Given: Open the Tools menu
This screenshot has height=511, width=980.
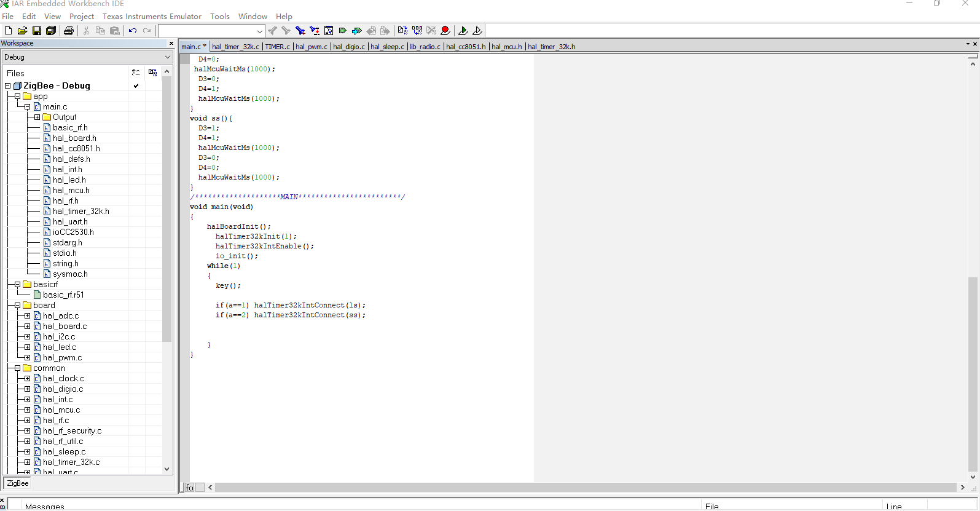Looking at the screenshot, I should pyautogui.click(x=219, y=17).
